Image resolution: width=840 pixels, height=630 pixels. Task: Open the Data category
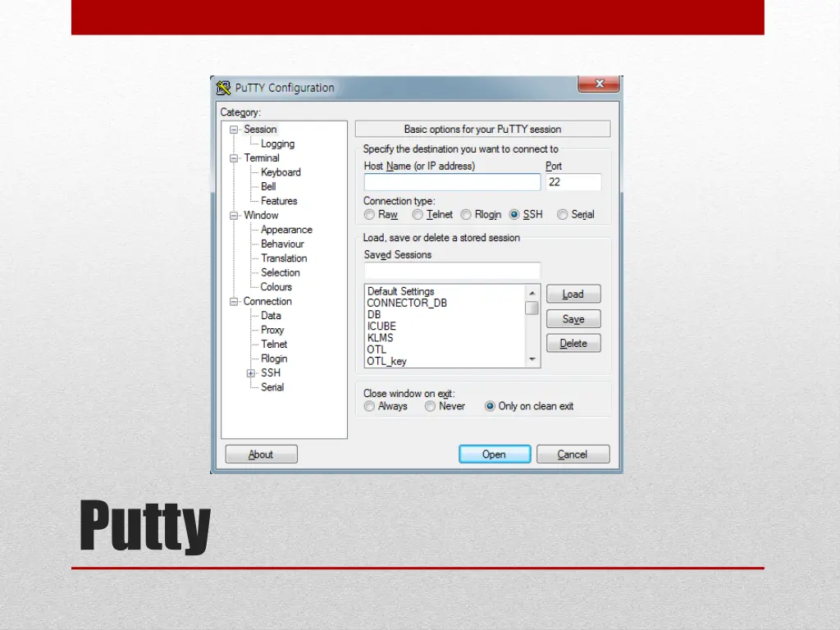271,316
